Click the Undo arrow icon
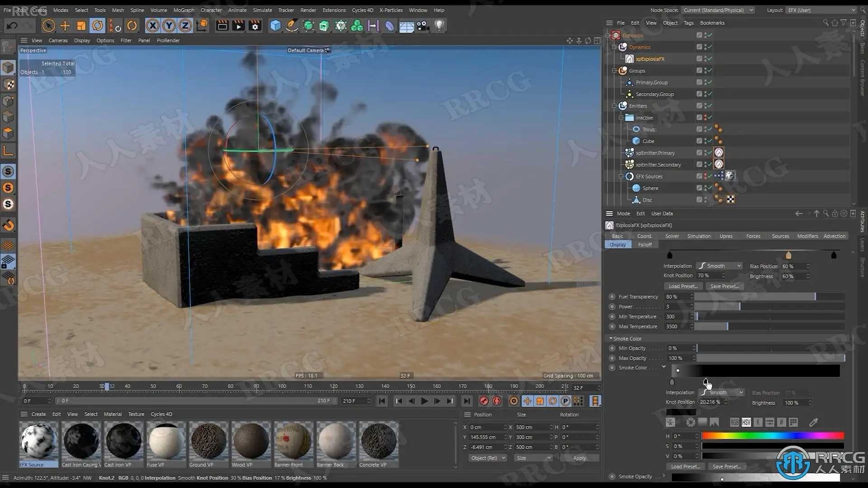The image size is (868, 488). pos(12,26)
